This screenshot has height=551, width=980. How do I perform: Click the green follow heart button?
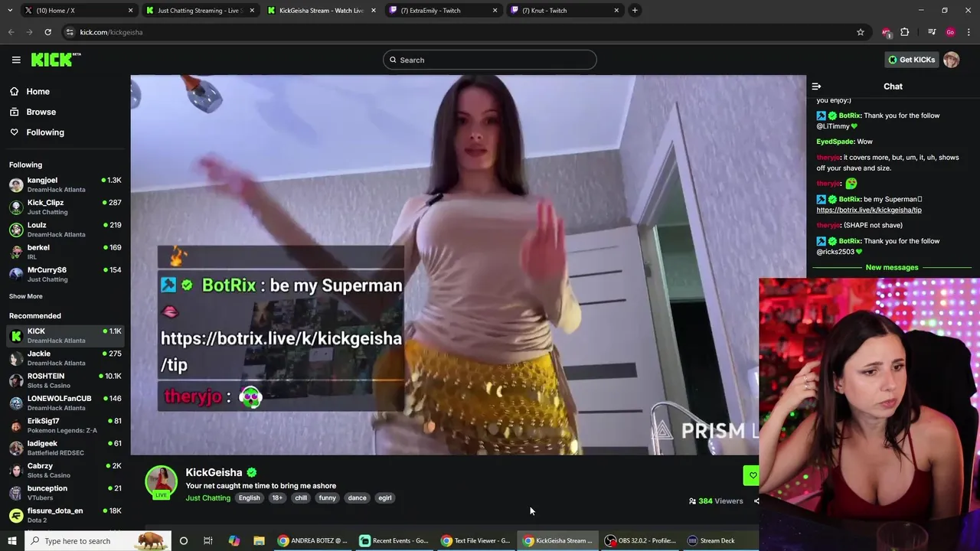coord(751,475)
